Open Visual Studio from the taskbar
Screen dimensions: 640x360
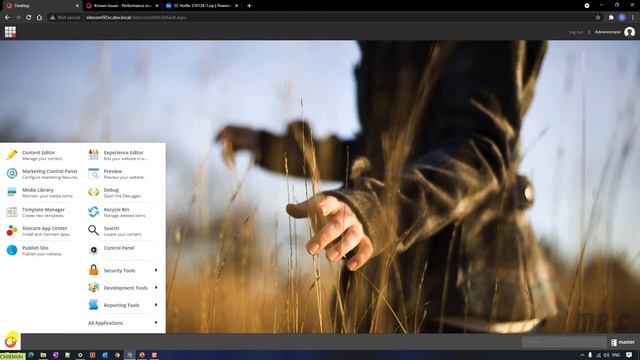tap(56, 355)
